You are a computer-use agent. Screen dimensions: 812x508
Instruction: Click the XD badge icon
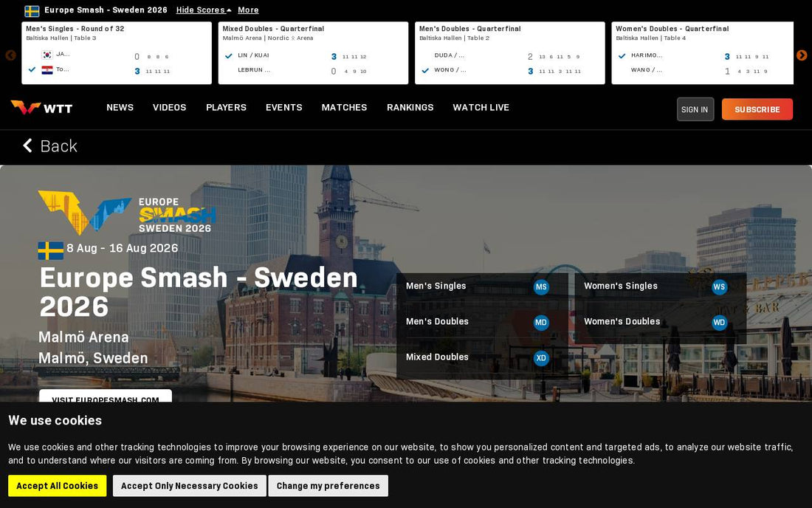[541, 358]
